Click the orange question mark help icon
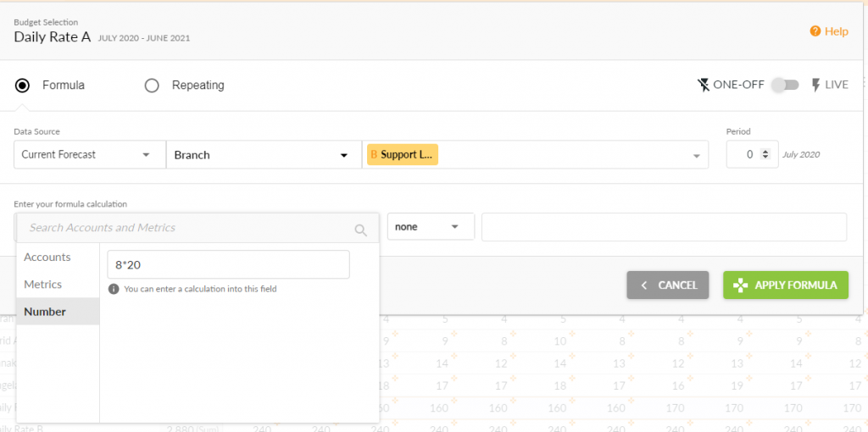Image resolution: width=868 pixels, height=432 pixels. pos(815,31)
